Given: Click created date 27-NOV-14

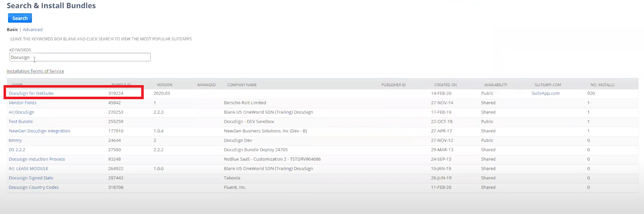Looking at the screenshot, I should click(x=442, y=103).
